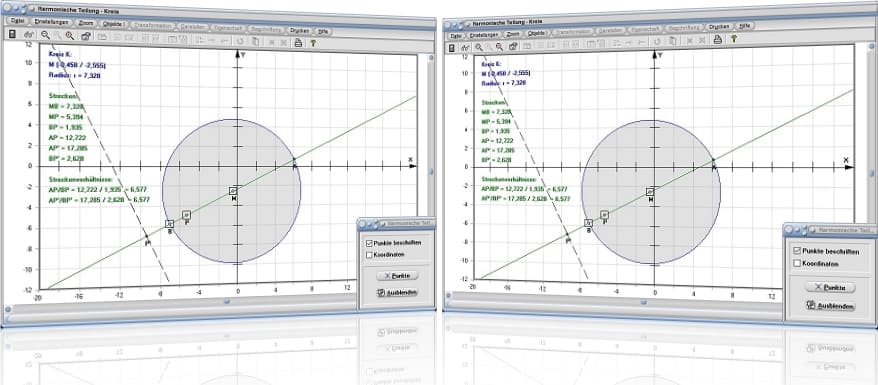This screenshot has width=878, height=385.
Task: Click the horizontal slider thumb below left graph
Action: click(x=227, y=302)
